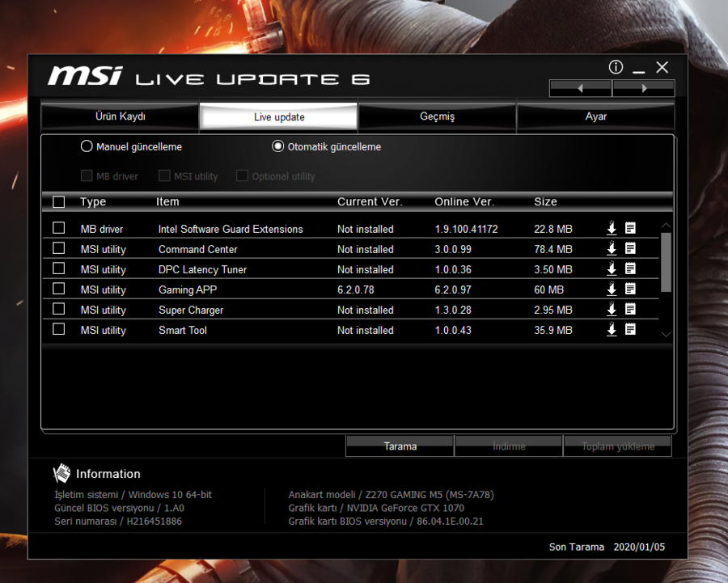728x583 pixels.
Task: Click the İndirme download button
Action: coord(509,446)
